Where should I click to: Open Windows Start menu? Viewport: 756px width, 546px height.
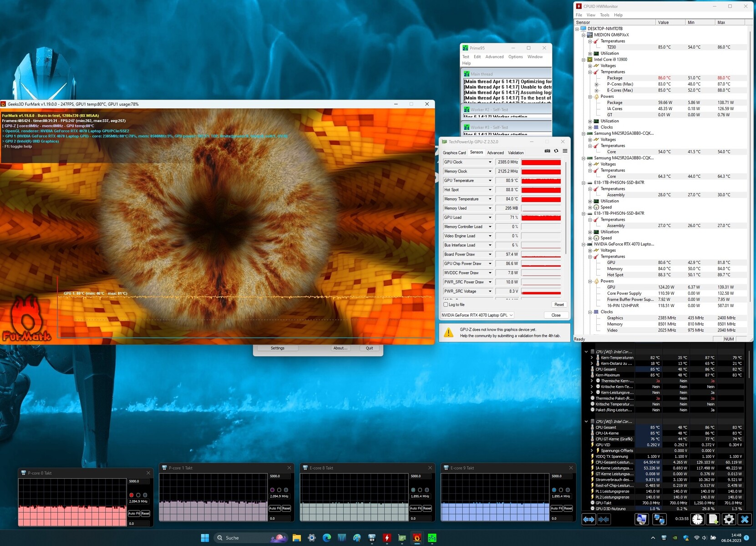(205, 538)
